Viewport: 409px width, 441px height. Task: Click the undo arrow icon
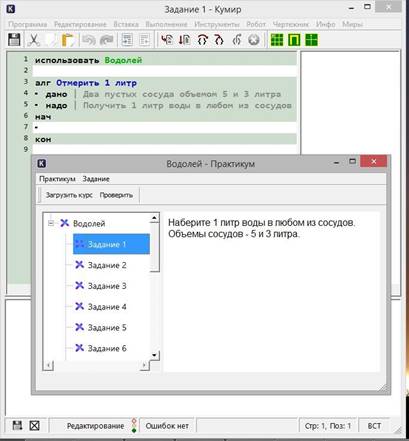click(x=89, y=40)
